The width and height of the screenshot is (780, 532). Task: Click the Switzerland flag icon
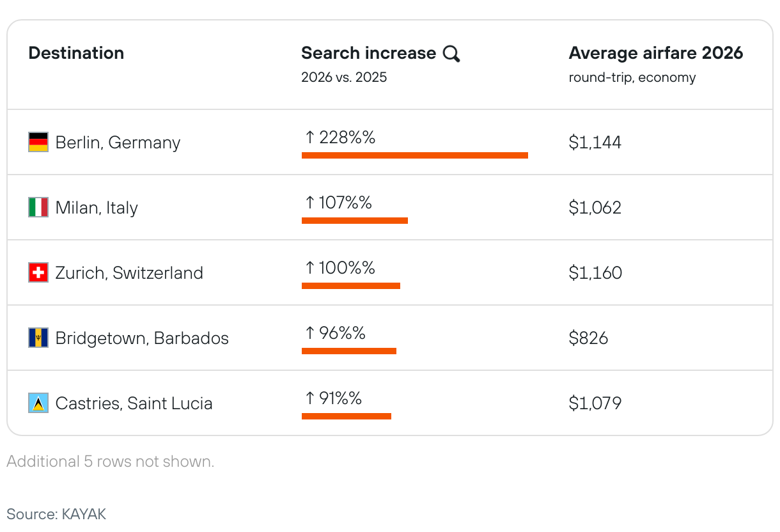[38, 272]
